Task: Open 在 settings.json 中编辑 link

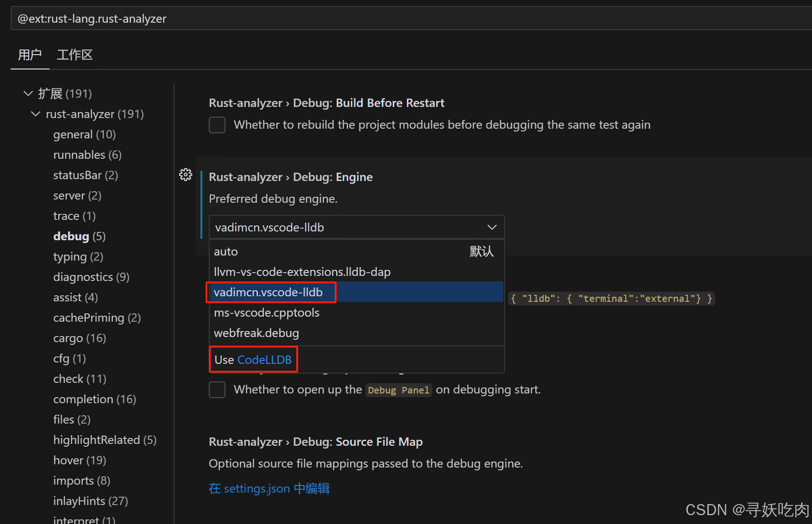Action: tap(269, 488)
